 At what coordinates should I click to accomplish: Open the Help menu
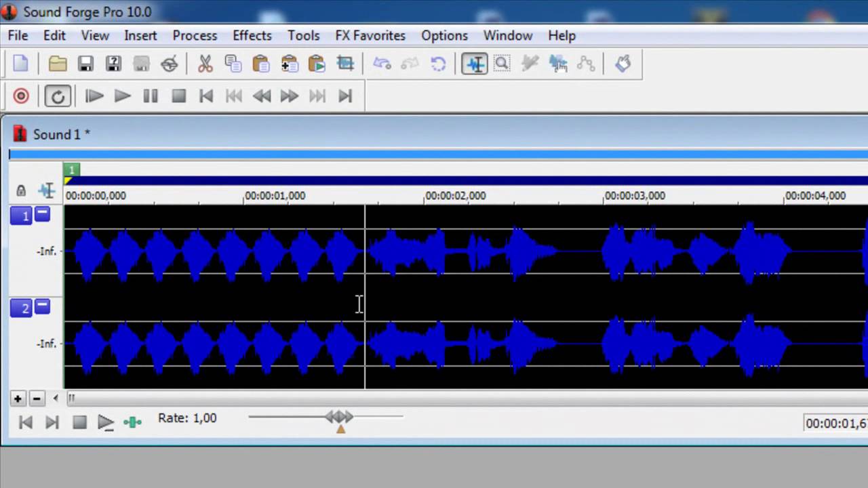point(561,35)
